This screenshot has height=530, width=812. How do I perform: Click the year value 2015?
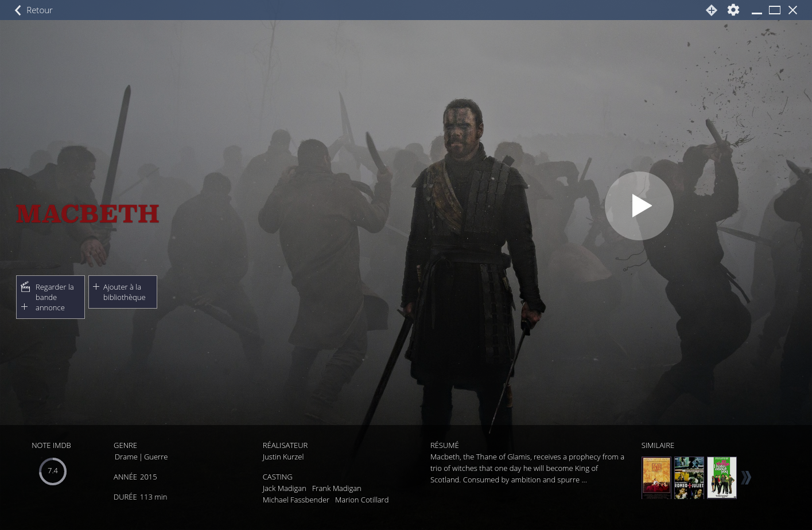(148, 477)
